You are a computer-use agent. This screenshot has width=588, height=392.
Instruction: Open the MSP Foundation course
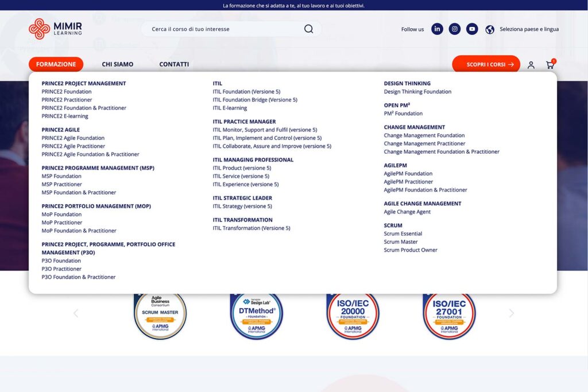click(x=61, y=176)
